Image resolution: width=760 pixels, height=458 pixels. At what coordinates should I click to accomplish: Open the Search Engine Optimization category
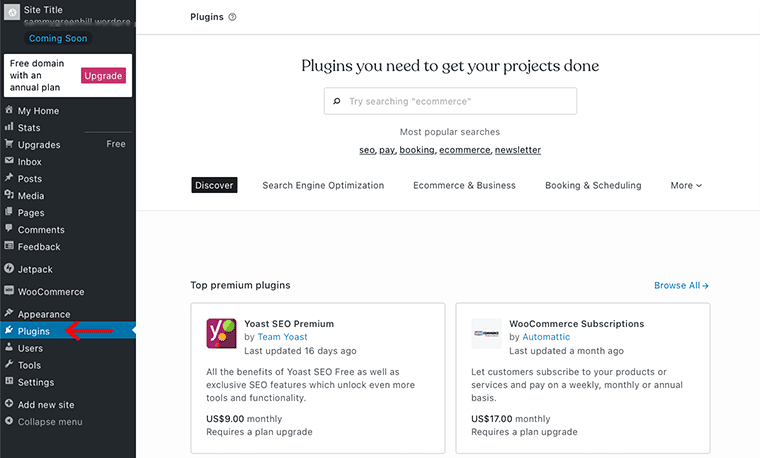click(323, 186)
